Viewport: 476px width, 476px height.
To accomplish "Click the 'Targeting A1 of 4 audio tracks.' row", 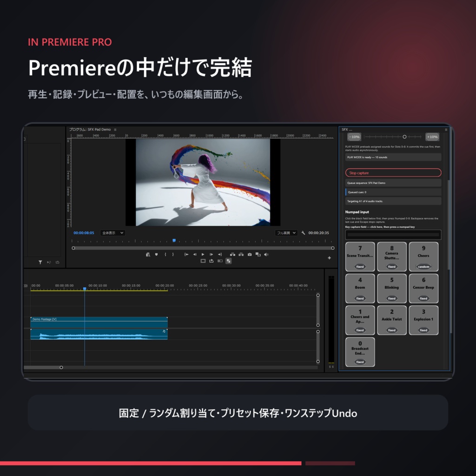I will 393,201.
